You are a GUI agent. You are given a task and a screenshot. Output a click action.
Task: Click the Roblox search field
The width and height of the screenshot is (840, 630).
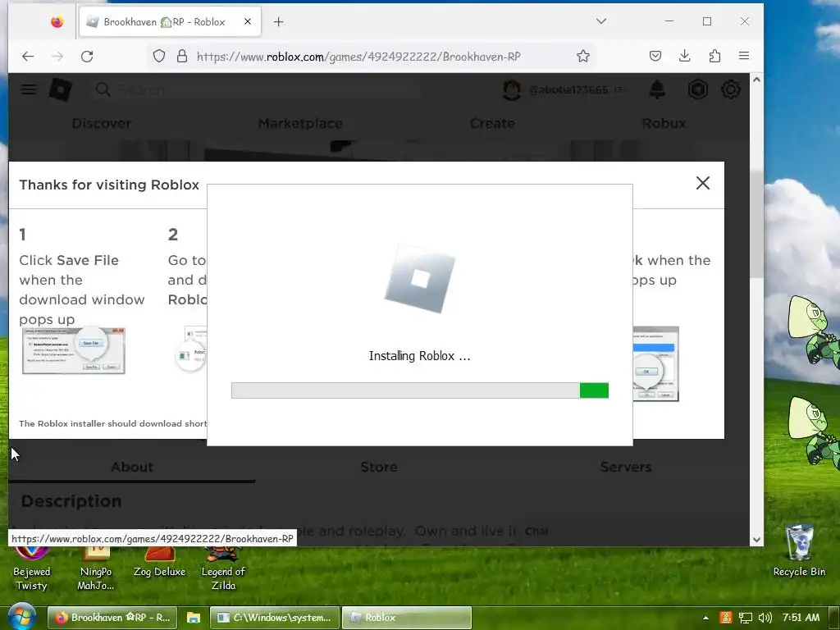257,89
